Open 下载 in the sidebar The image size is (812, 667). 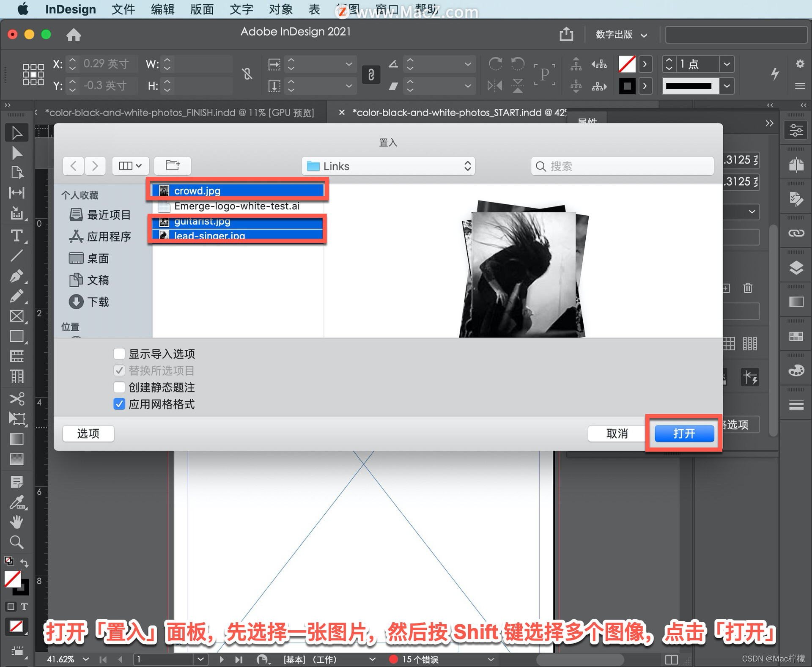(89, 302)
